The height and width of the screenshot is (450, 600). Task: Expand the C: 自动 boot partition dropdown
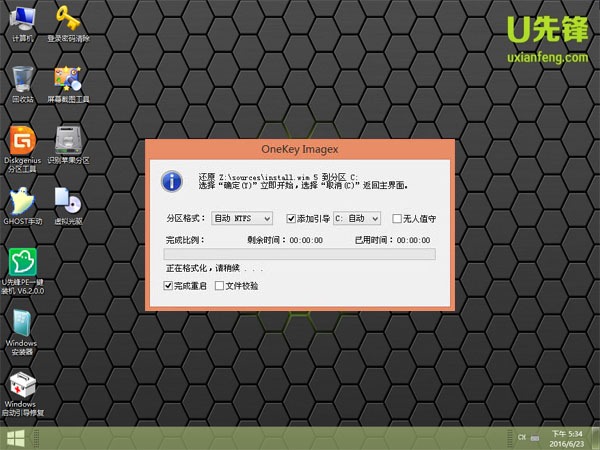pyautogui.click(x=357, y=218)
